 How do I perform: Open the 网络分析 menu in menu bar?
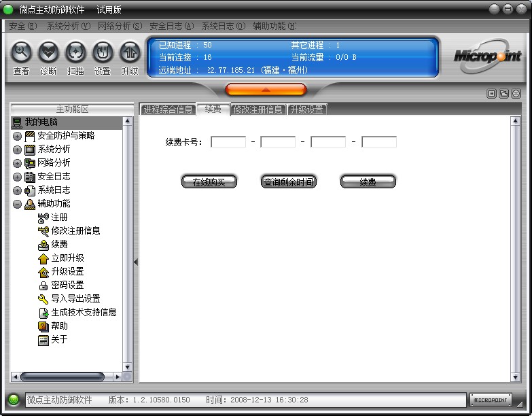tap(120, 26)
